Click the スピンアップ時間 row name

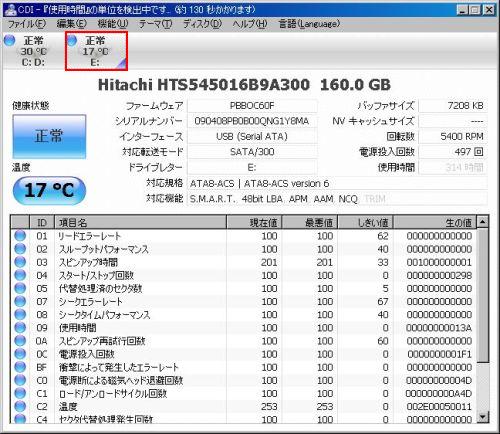[88, 262]
